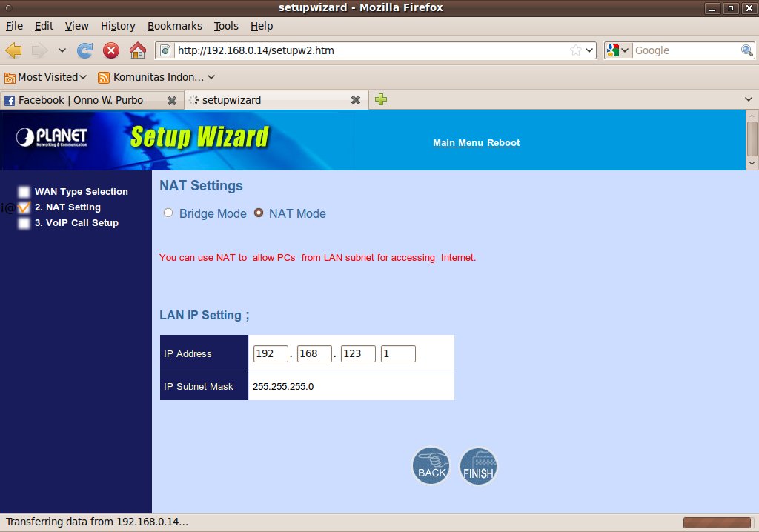The height and width of the screenshot is (532, 759).
Task: Click the site identity icon in URL bar
Action: 165,50
